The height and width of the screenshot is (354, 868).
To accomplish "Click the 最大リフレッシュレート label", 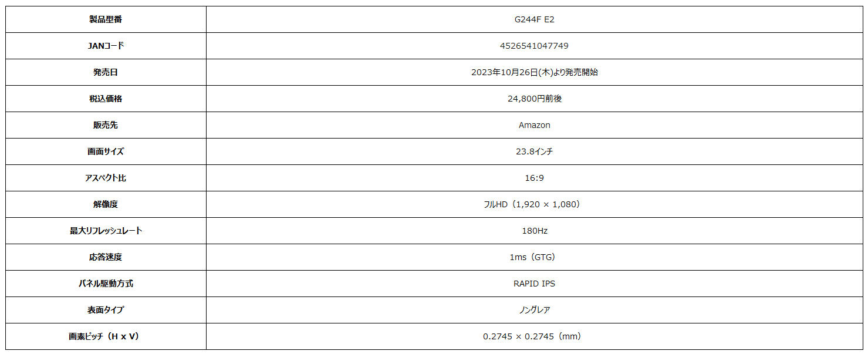I will 106,231.
